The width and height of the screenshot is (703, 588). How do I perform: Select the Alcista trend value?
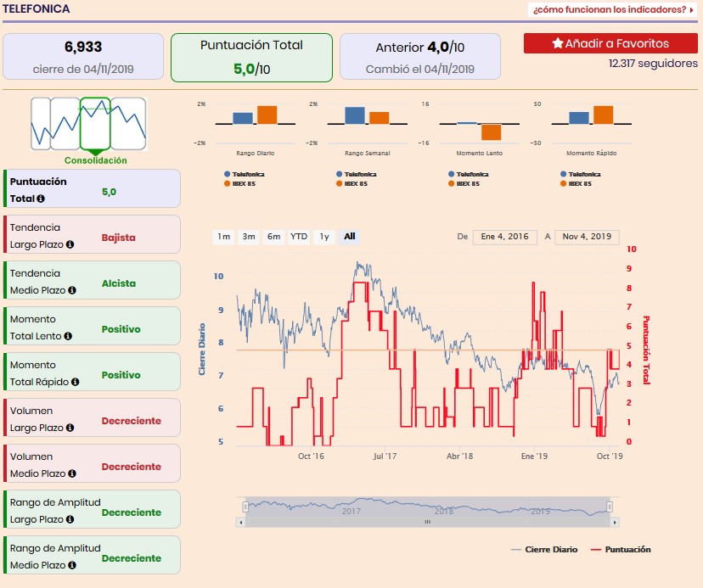(x=118, y=283)
